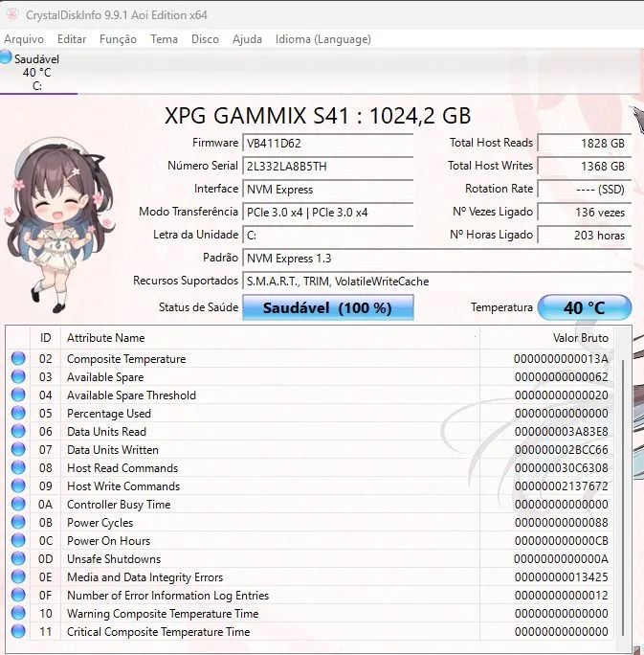Click the status orb for Data Units Read

point(18,431)
